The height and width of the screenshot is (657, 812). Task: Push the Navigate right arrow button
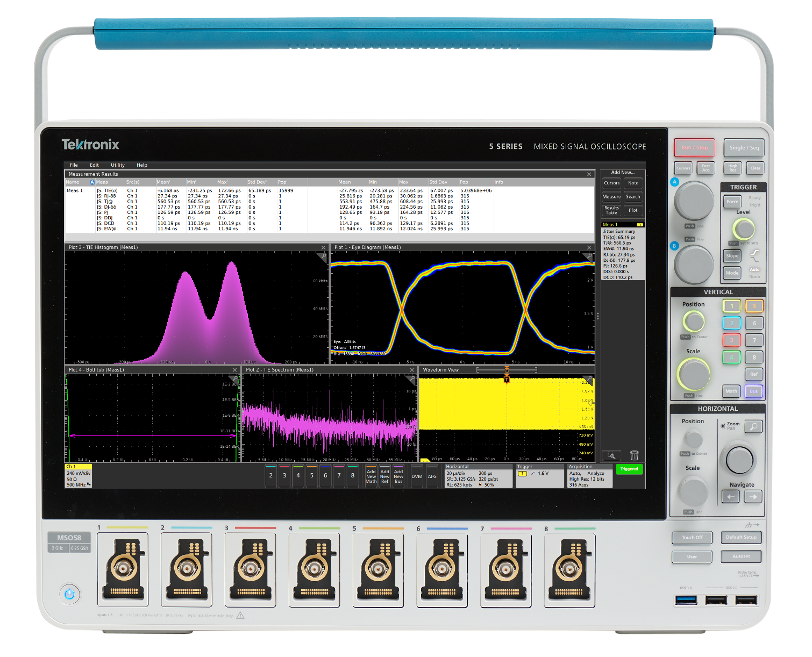coord(753,497)
